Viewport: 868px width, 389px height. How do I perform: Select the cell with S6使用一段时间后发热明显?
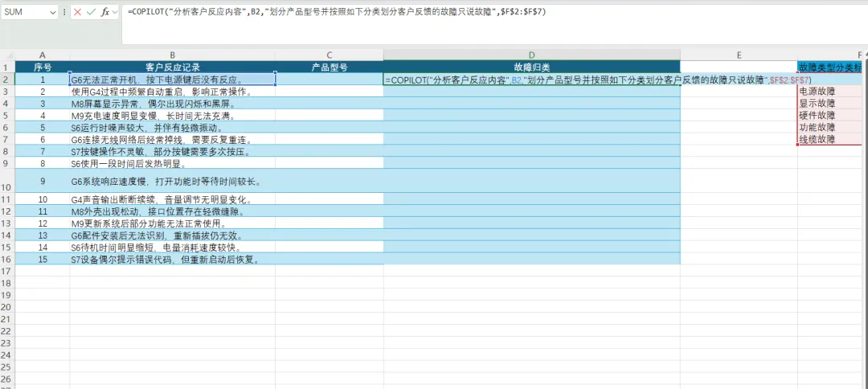[173, 163]
